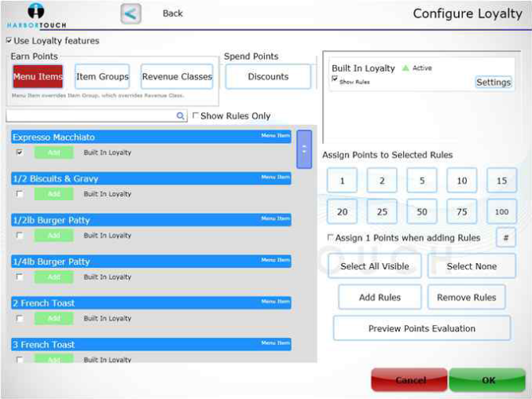Click the back arrow icon
This screenshot has width=532, height=399.
click(x=130, y=14)
